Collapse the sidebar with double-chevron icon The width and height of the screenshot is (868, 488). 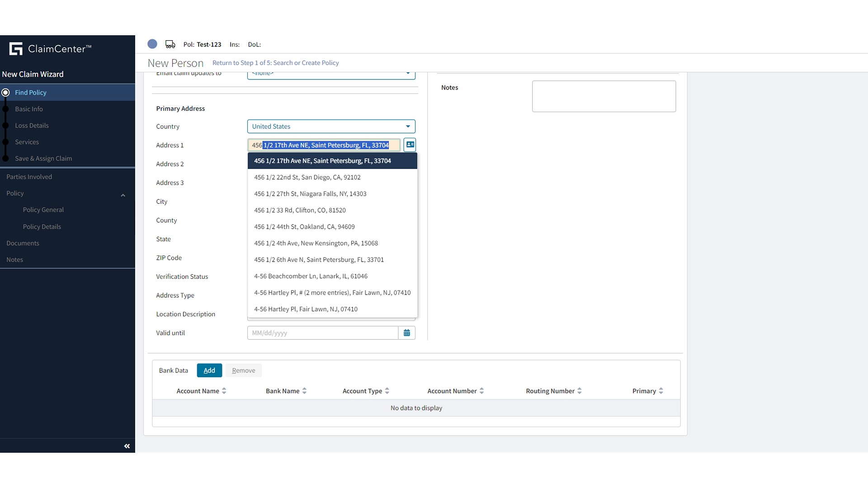click(127, 446)
